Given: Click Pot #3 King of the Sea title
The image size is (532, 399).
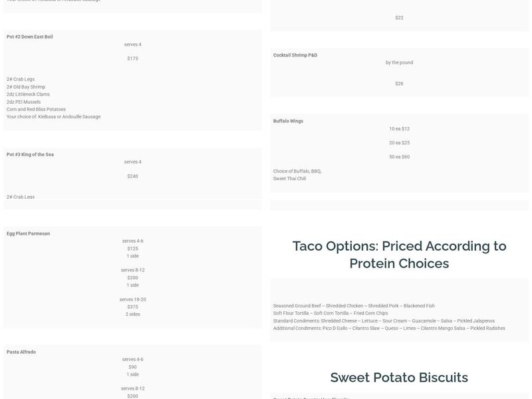Looking at the screenshot, I should pos(30,154).
